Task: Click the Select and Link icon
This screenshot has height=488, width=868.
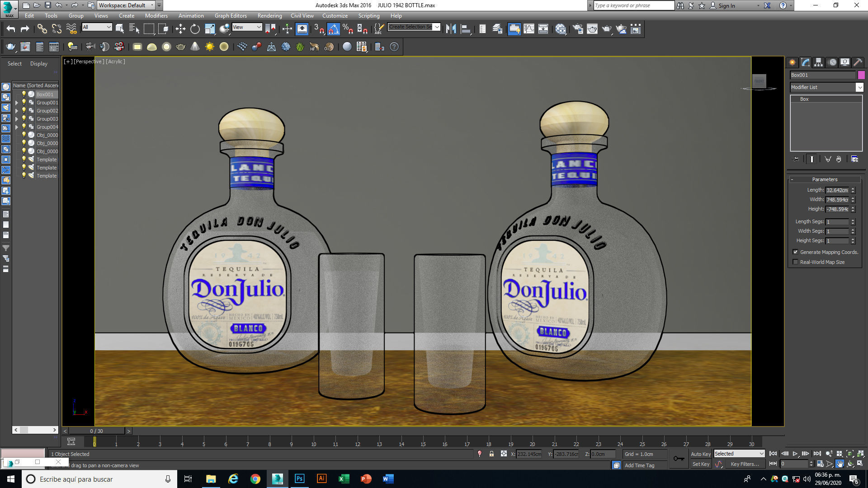Action: [42, 29]
